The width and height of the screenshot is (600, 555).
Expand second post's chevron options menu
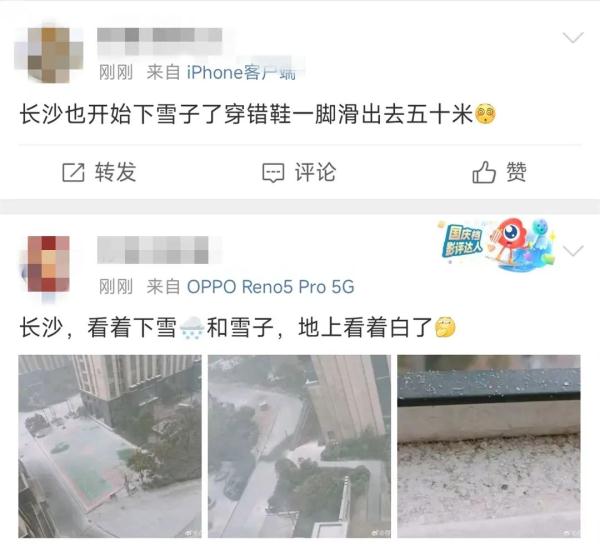point(573,251)
